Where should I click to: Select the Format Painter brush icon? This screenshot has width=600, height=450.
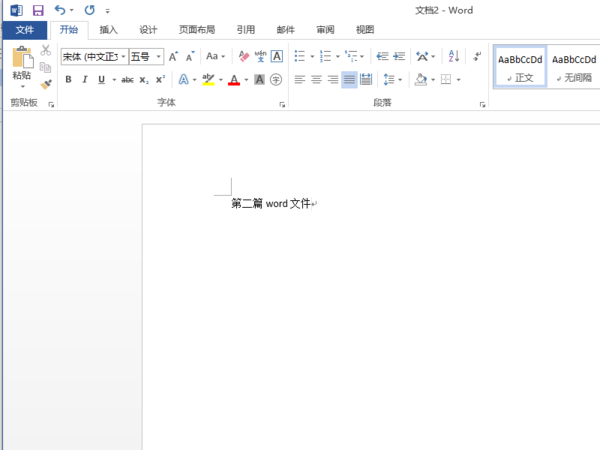(x=46, y=86)
